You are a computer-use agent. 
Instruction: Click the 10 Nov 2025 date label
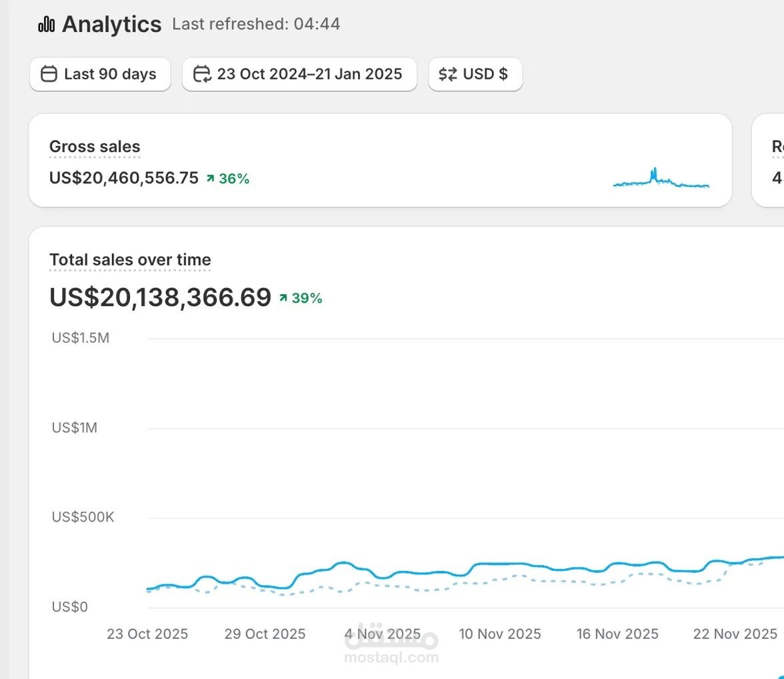(500, 634)
